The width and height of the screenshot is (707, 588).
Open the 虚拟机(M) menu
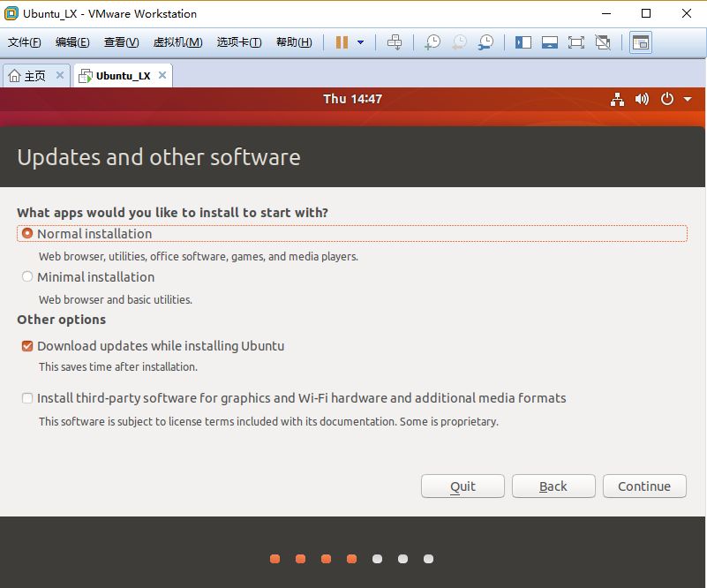(177, 42)
